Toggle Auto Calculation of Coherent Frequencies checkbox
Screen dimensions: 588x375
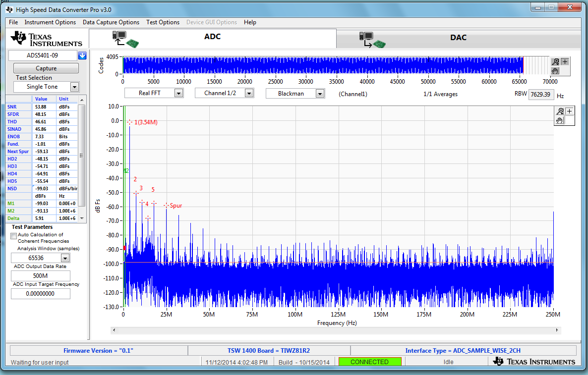pyautogui.click(x=14, y=236)
